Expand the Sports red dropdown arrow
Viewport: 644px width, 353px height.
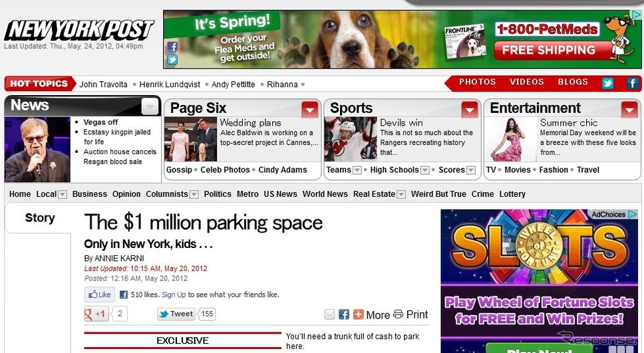tap(470, 109)
